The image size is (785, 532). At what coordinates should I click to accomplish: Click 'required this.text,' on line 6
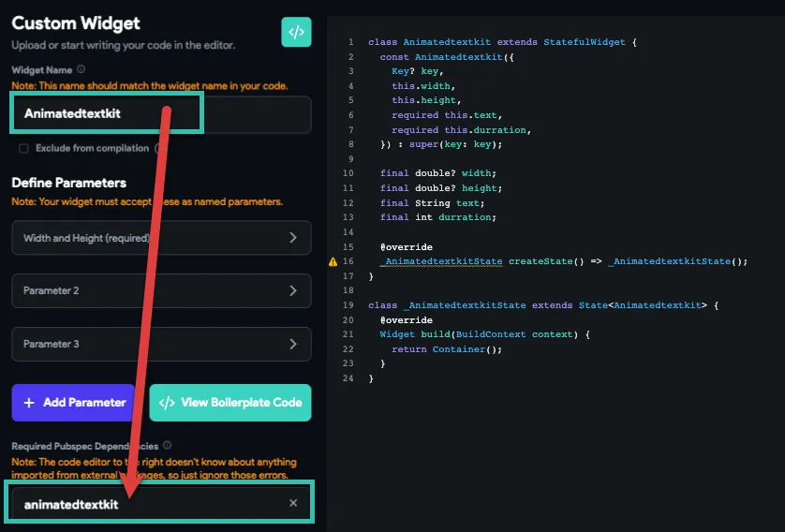pos(447,115)
